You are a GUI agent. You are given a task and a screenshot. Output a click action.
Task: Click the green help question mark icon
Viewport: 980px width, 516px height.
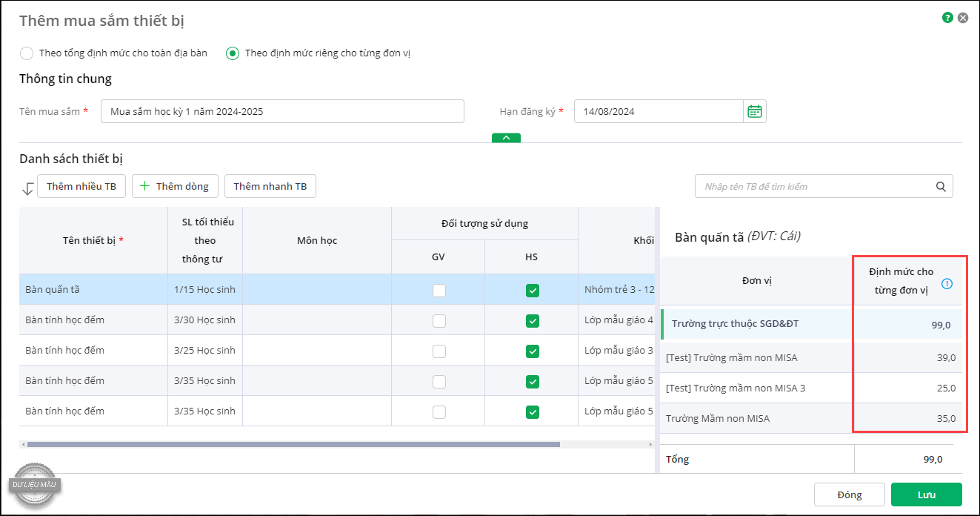(947, 18)
